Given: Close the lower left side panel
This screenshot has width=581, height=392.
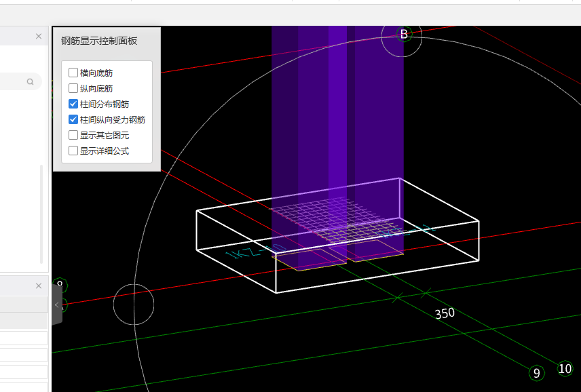Looking at the screenshot, I should [39, 286].
